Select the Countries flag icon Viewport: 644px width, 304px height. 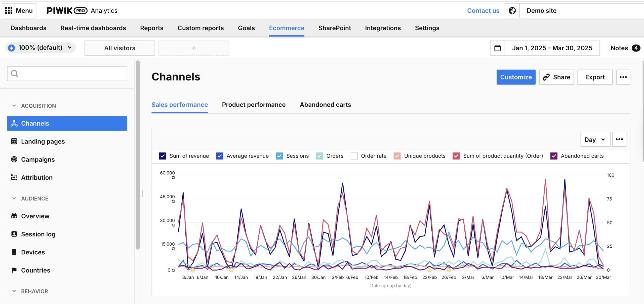pyautogui.click(x=14, y=270)
